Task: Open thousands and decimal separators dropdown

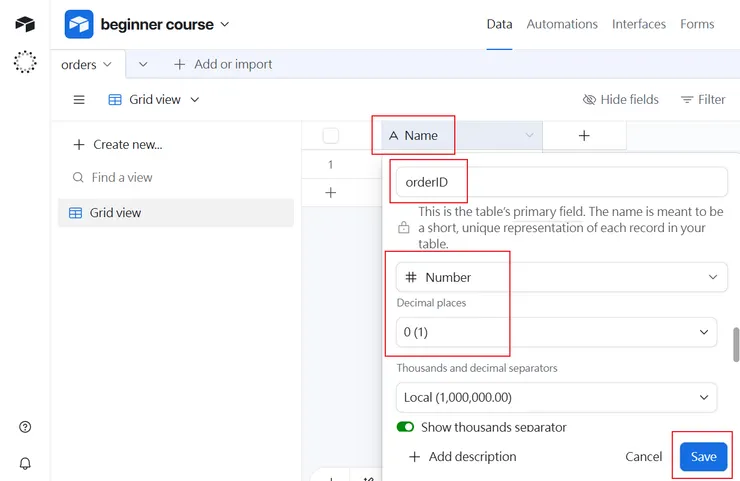Action: [556, 397]
